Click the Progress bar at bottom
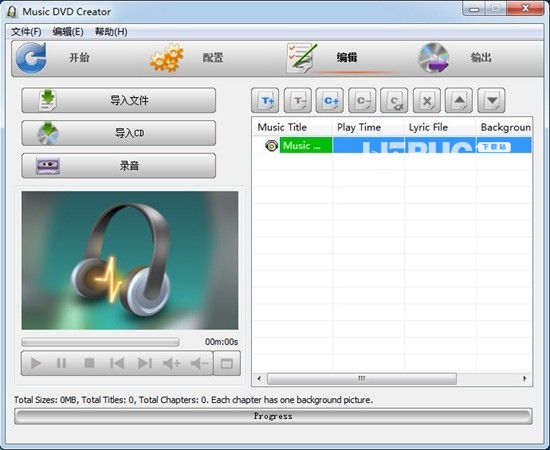 coord(273,416)
